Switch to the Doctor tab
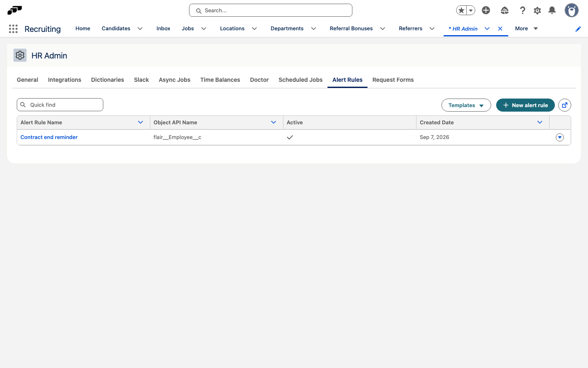Viewport: 588px width, 368px height. 259,80
